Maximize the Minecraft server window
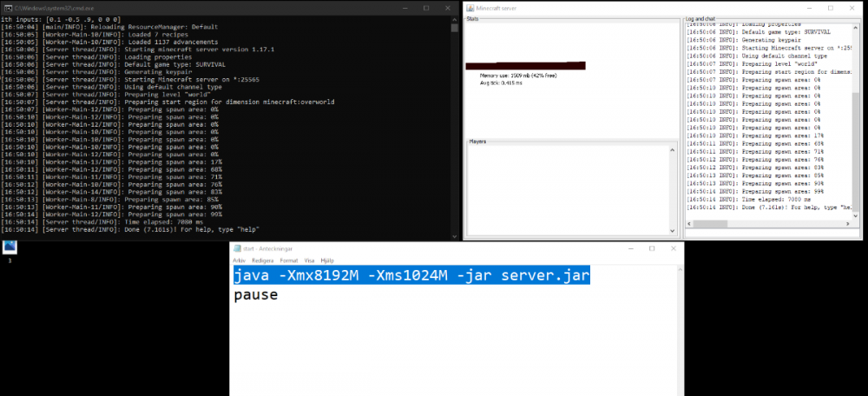868x396 pixels. [830, 8]
